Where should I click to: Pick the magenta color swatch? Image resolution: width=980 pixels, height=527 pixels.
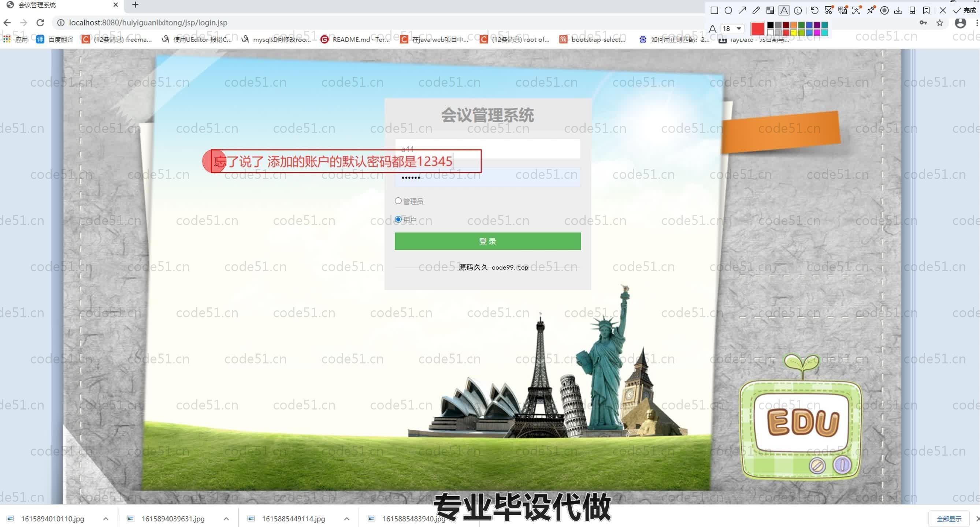point(817,33)
